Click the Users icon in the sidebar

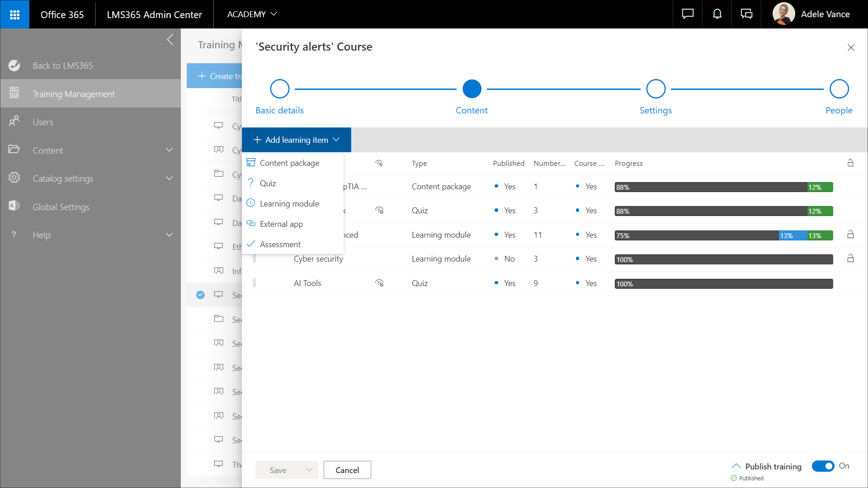click(14, 122)
